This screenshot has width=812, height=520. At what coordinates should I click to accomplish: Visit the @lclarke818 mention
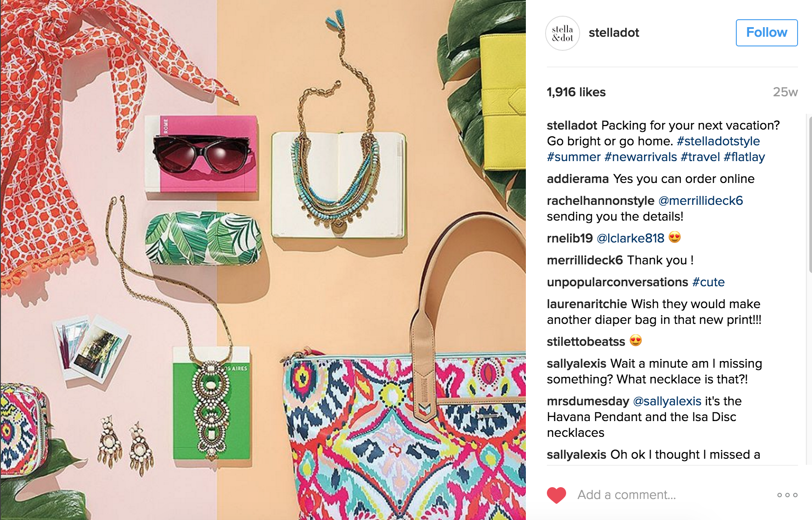tap(630, 238)
